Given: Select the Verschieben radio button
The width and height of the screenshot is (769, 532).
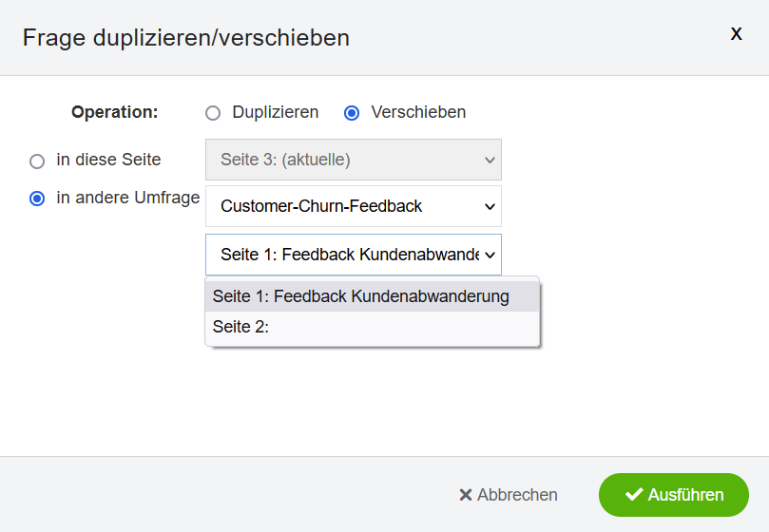Looking at the screenshot, I should 352,113.
